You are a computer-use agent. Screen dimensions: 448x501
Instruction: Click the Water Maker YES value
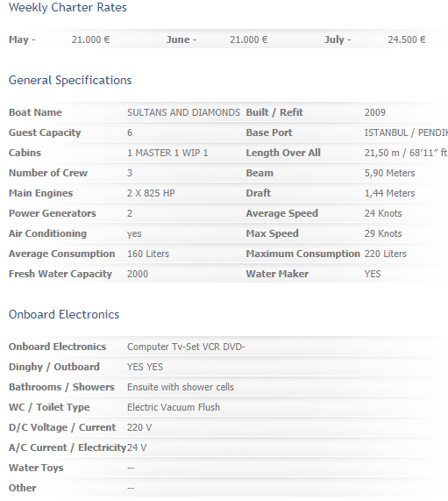tap(373, 274)
